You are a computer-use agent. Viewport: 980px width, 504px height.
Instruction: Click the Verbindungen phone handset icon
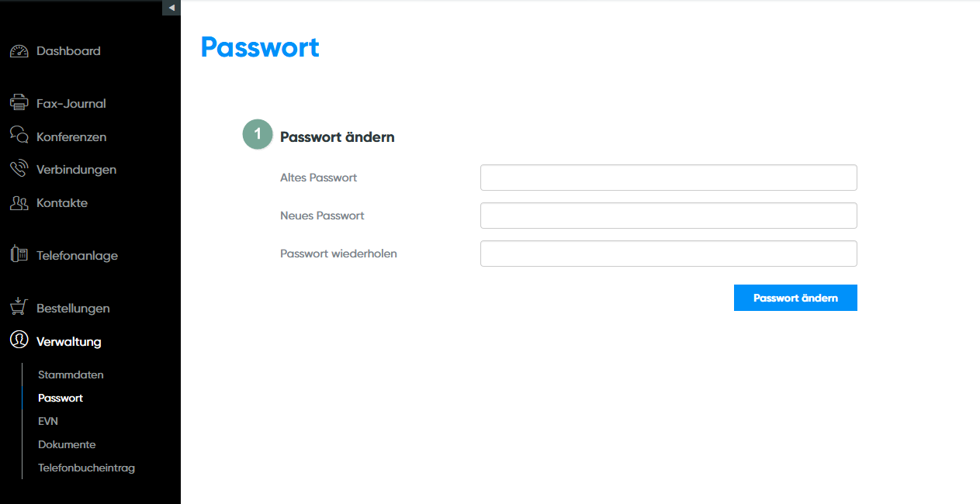[19, 169]
